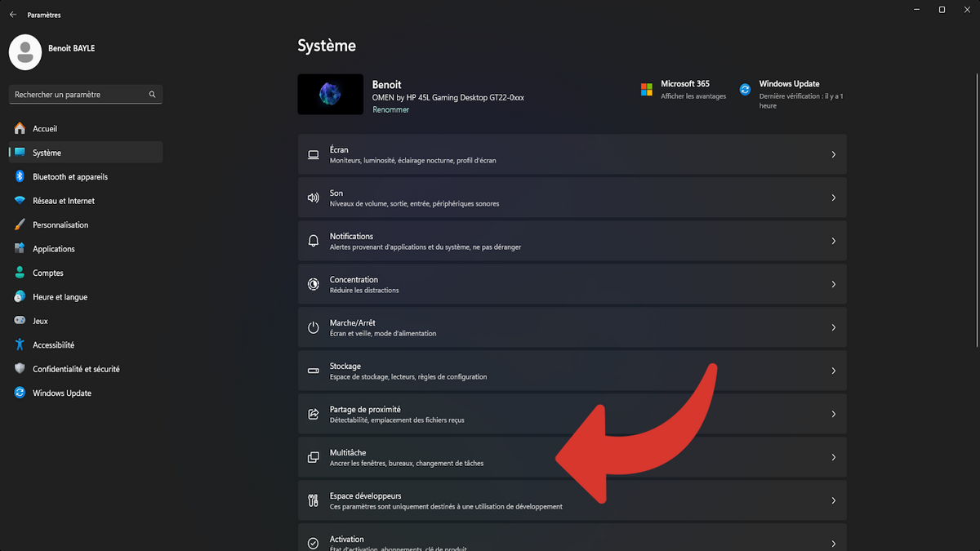Viewport: 980px width, 551px height.
Task: Click the Notifications bell icon
Action: click(313, 242)
